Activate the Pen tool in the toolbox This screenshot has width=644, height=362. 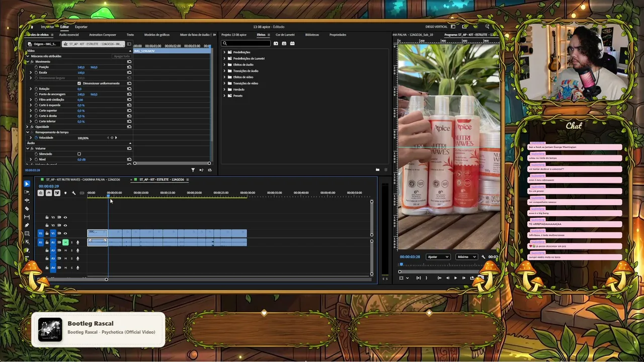point(27,225)
